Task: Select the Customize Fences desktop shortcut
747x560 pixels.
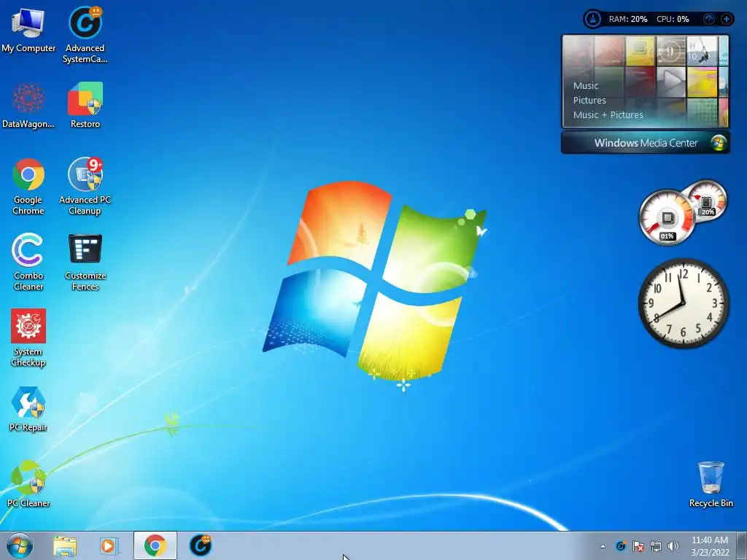Action: point(85,262)
